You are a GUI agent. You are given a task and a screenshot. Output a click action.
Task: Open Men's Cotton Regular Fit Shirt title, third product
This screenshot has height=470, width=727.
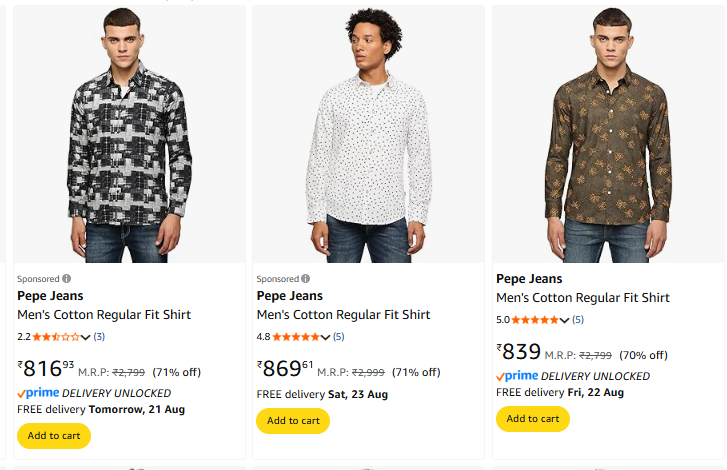point(583,298)
